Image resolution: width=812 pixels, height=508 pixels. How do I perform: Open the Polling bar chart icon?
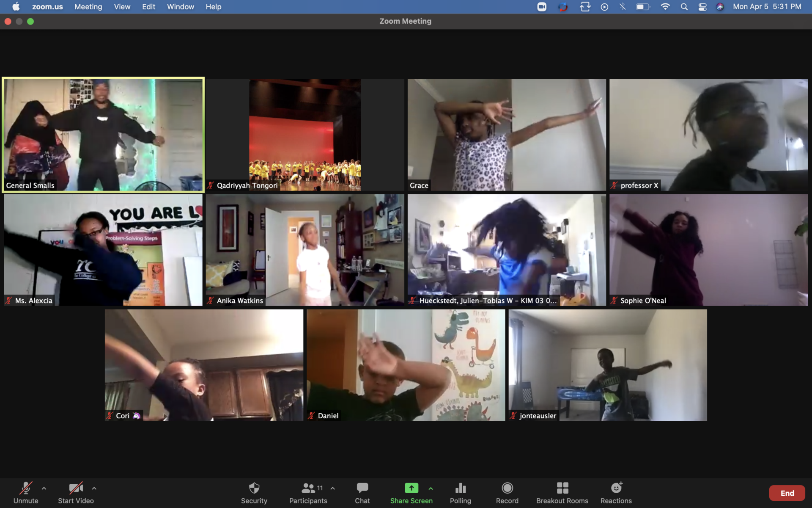coord(460,489)
